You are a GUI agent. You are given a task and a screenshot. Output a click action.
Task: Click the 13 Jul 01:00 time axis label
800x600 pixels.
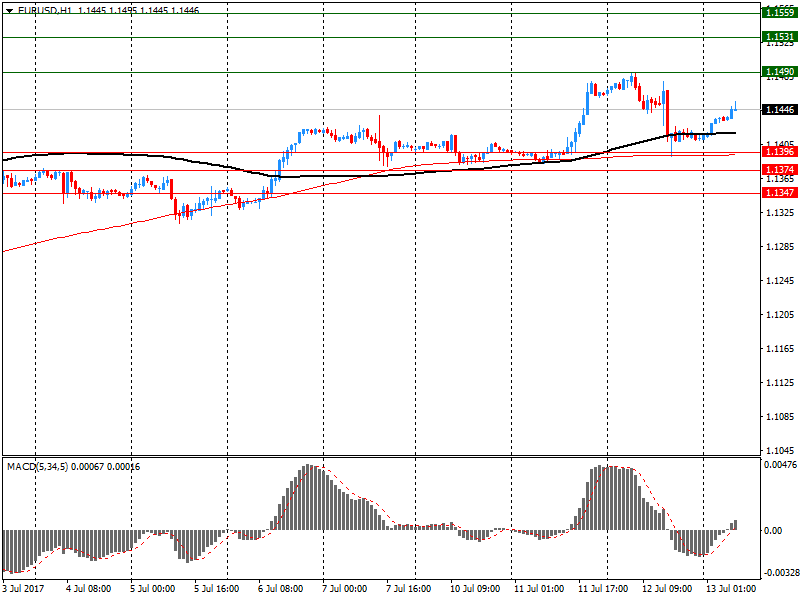[x=731, y=588]
